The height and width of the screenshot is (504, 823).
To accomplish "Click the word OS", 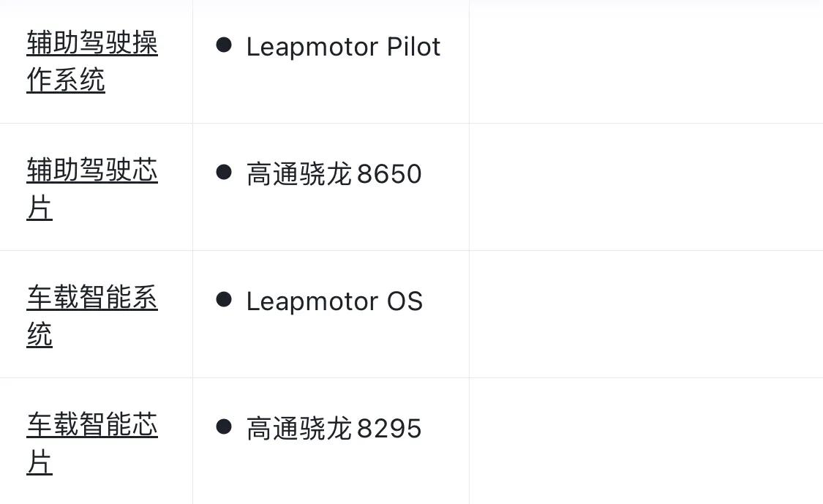I will pyautogui.click(x=405, y=301).
